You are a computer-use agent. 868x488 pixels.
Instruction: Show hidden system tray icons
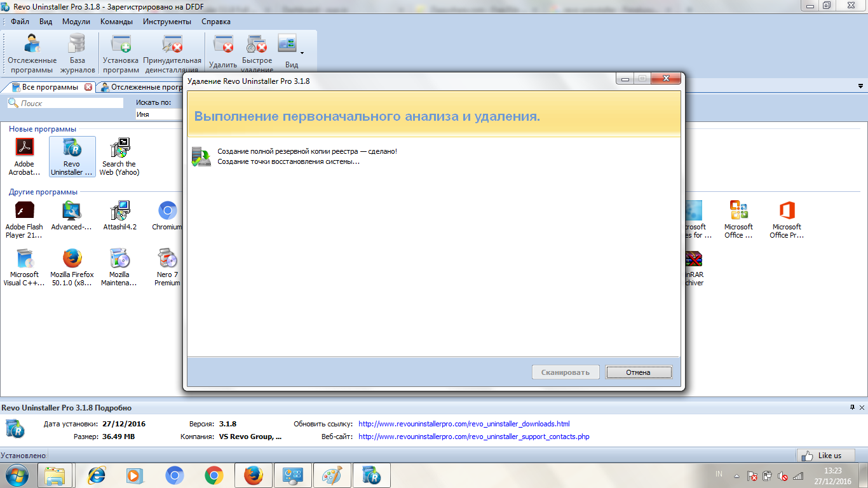point(736,475)
